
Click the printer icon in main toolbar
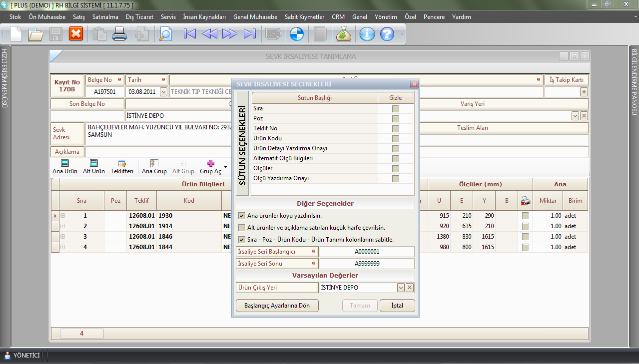[x=119, y=34]
